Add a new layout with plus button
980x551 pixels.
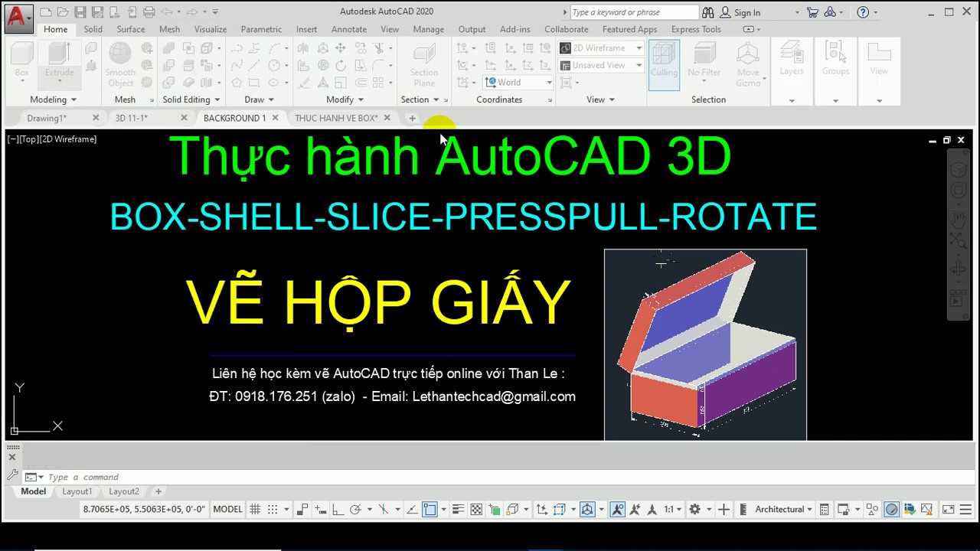click(158, 491)
